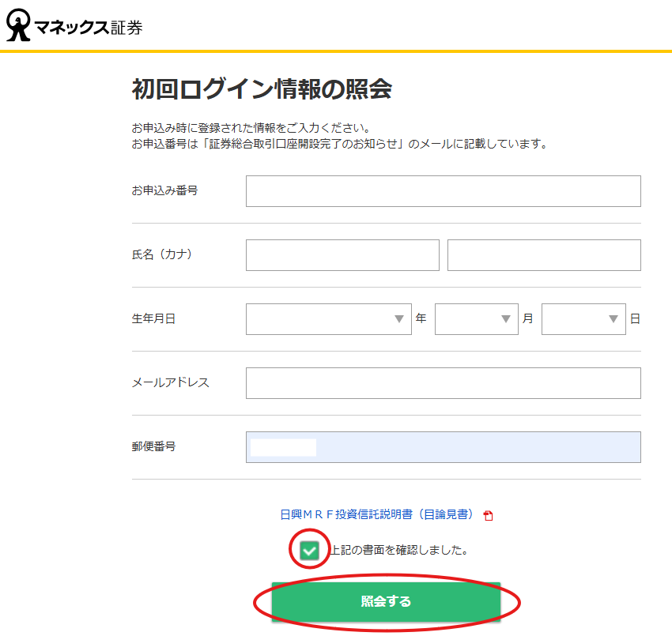The width and height of the screenshot is (672, 636).
Task: Click the 初回ログイン情報の照会 page heading
Action: pyautogui.click(x=262, y=89)
